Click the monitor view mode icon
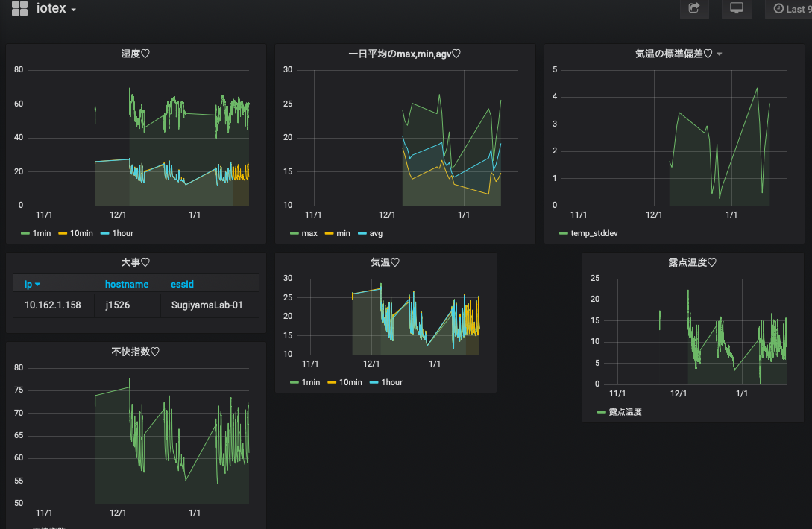812x529 pixels. point(737,8)
